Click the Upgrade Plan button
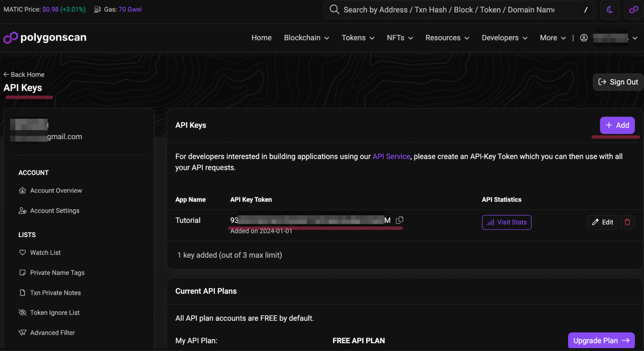This screenshot has height=351, width=644. (x=601, y=340)
